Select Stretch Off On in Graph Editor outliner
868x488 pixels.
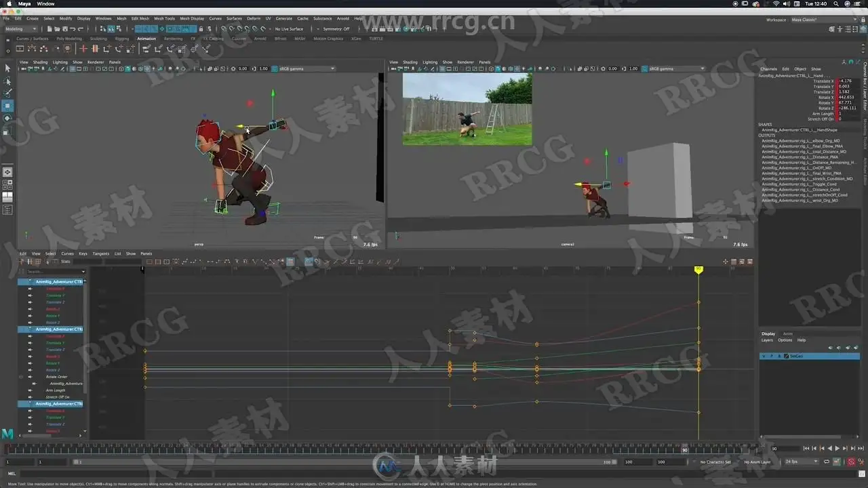point(58,396)
